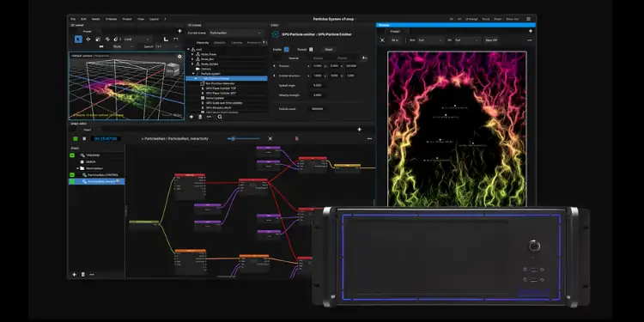Select the rotate tool in 3D viewer toolbar
Screen dimensions: 644x322
[x=107, y=39]
